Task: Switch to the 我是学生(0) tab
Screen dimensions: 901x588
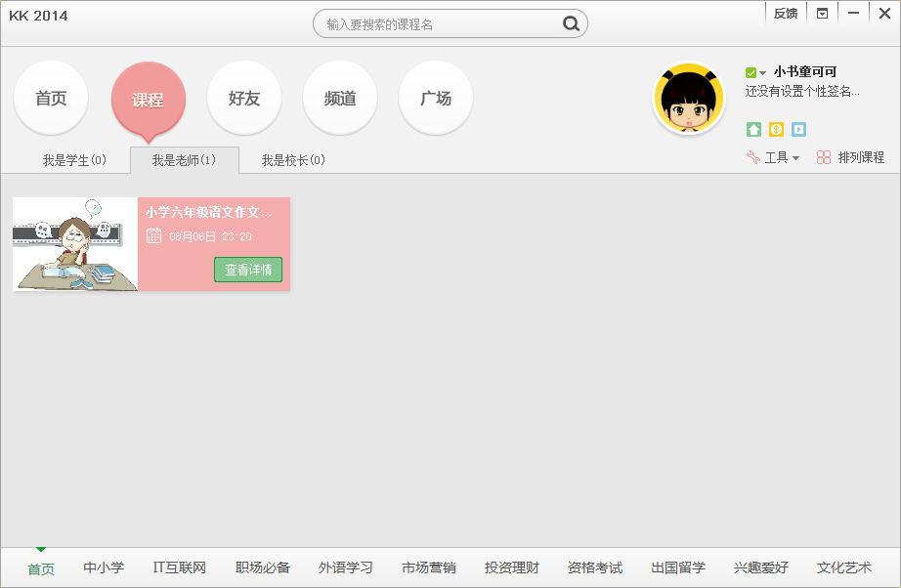Action: coord(73,157)
